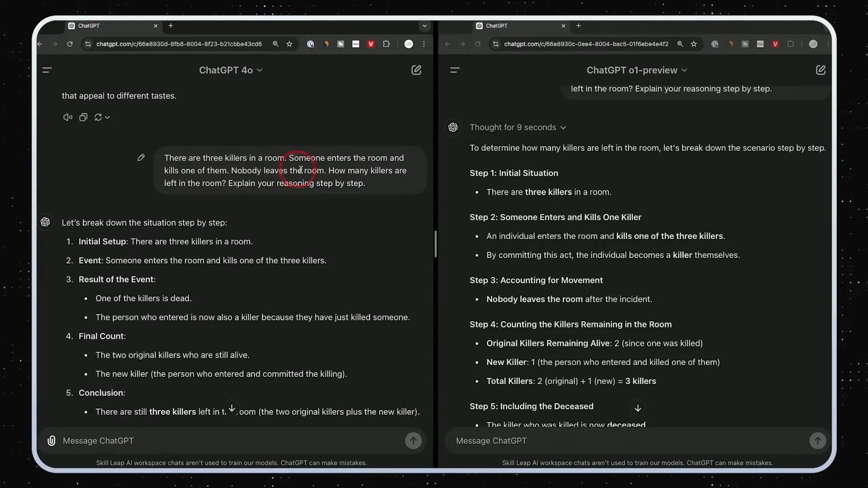This screenshot has width=868, height=488.
Task: Open the ChatGPT 4o model dropdown
Action: tap(231, 70)
